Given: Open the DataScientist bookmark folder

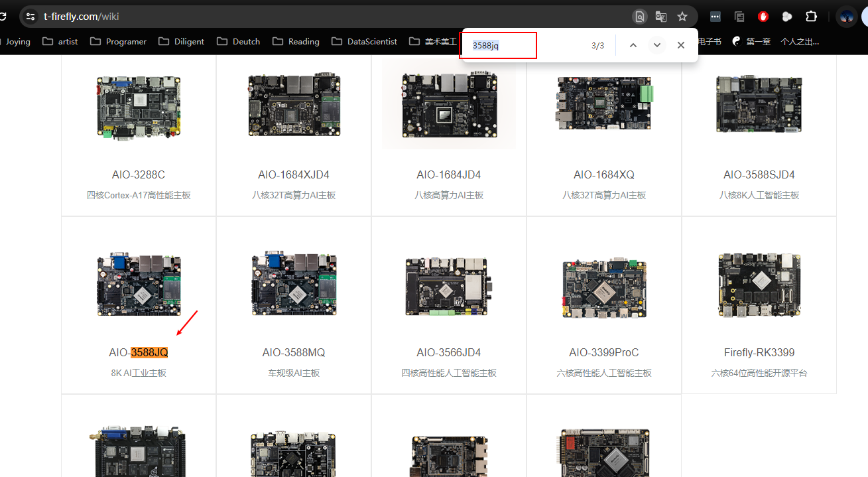Looking at the screenshot, I should pyautogui.click(x=363, y=41).
